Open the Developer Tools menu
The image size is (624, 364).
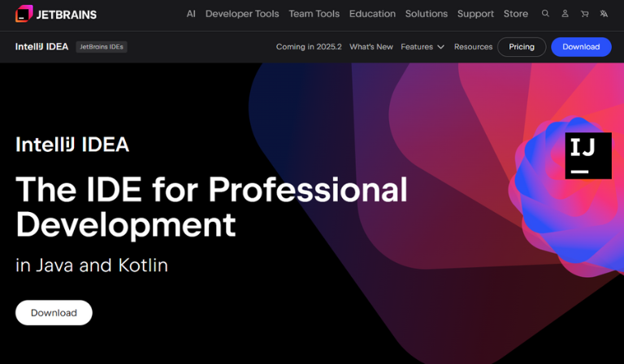pyautogui.click(x=242, y=14)
